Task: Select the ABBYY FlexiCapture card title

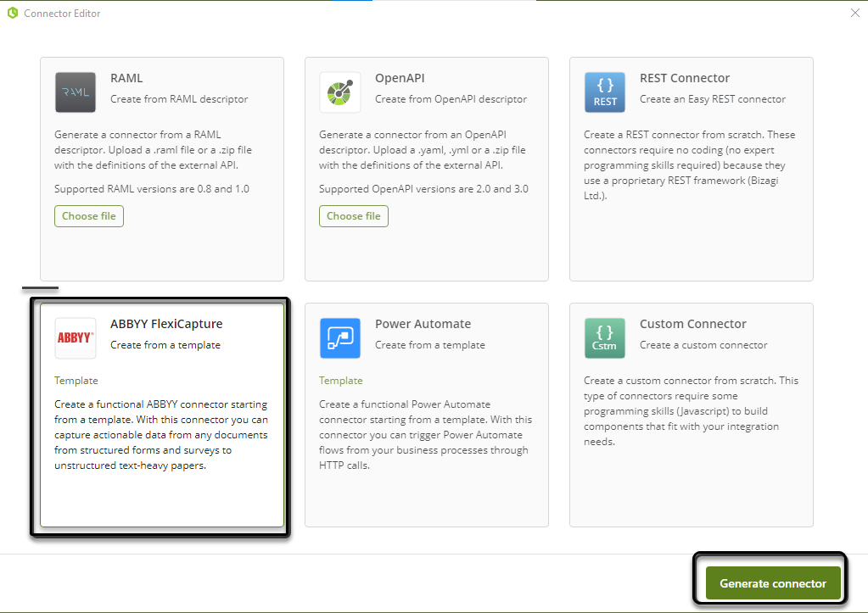Action: pyautogui.click(x=166, y=324)
